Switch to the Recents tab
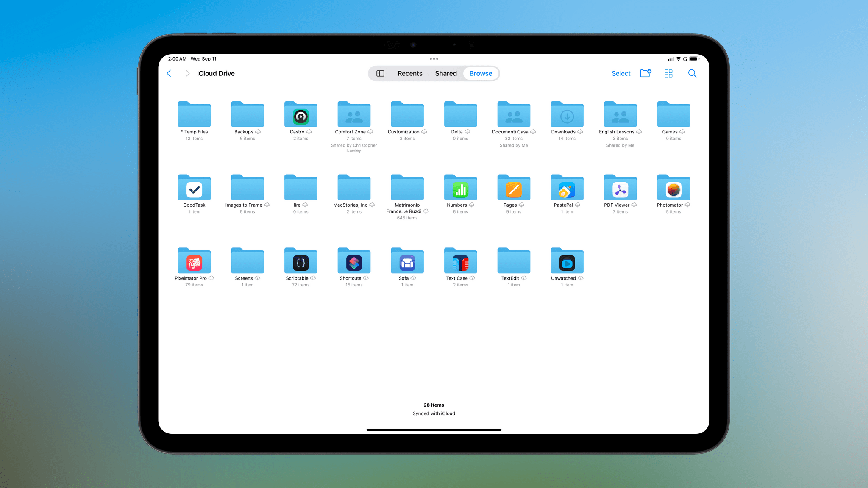The width and height of the screenshot is (868, 488). click(410, 73)
